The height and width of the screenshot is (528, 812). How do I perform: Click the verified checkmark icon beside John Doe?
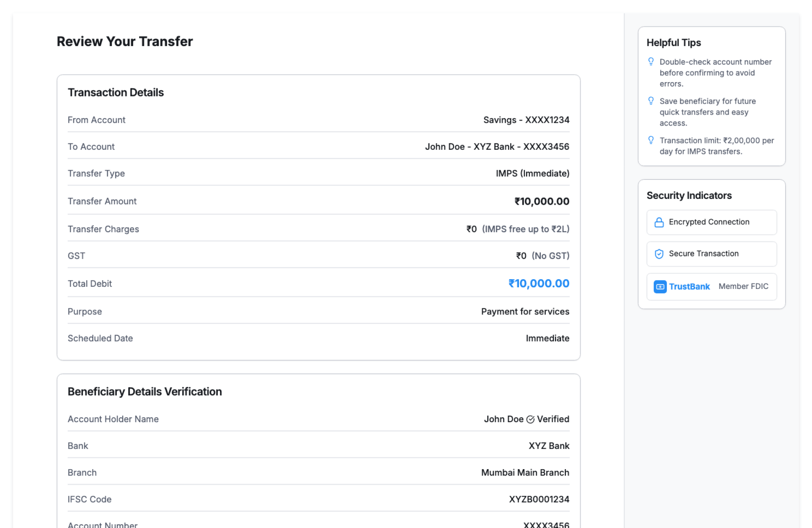pos(530,419)
